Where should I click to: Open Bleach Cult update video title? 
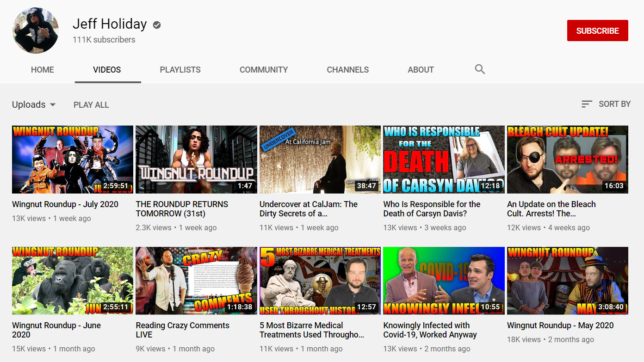[x=551, y=209]
